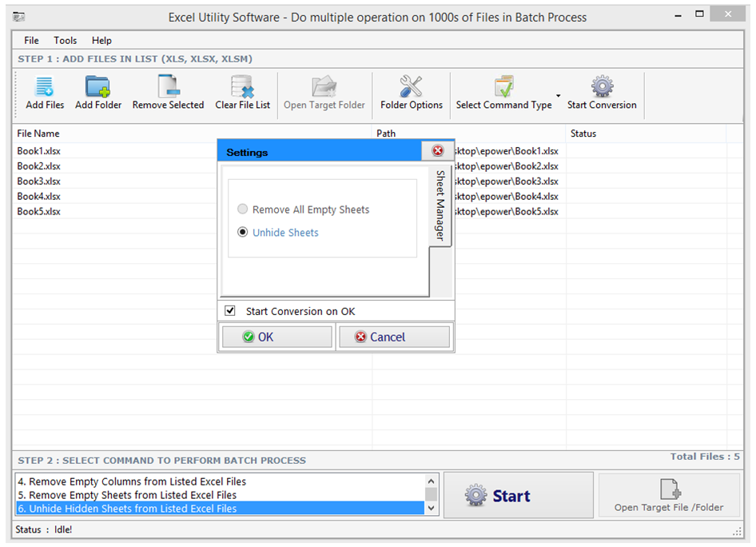Click the Path column header
756x547 pixels.
coord(468,133)
